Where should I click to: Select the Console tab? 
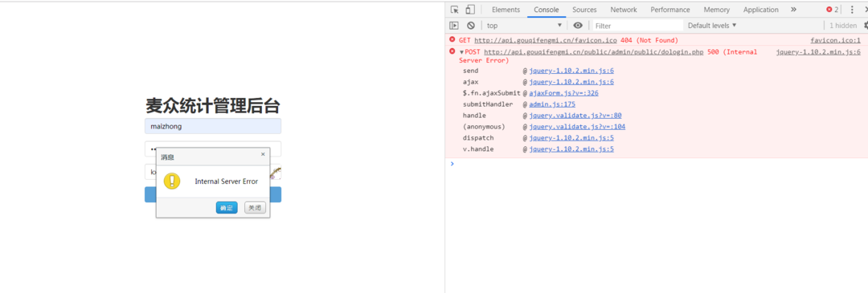point(547,10)
